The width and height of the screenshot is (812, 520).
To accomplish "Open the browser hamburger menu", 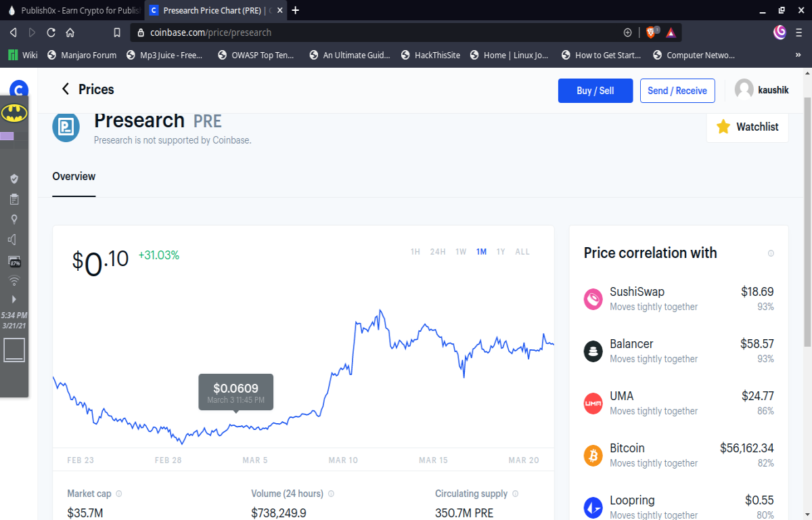I will coord(800,32).
